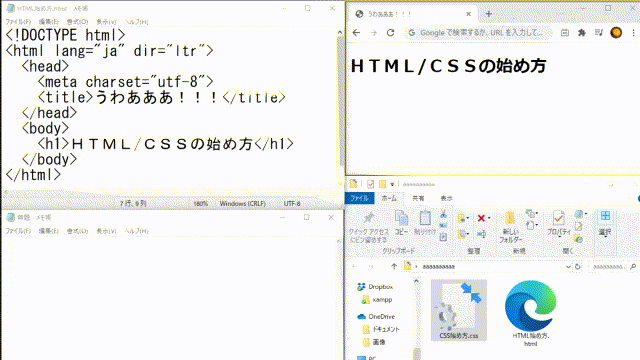Viewport: 640px width, 360px height.
Task: Create a new folder with the New Folder icon
Action: click(510, 218)
